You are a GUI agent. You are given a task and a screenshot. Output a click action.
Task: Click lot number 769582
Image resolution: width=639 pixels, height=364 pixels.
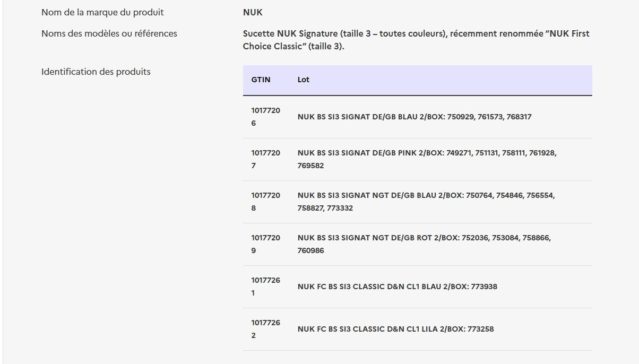(x=310, y=166)
